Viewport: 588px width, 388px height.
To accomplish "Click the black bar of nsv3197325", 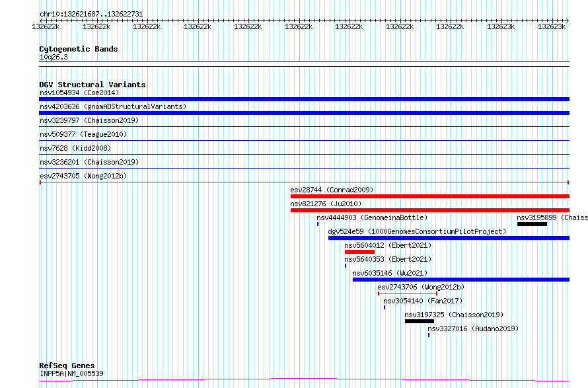I will (x=420, y=321).
